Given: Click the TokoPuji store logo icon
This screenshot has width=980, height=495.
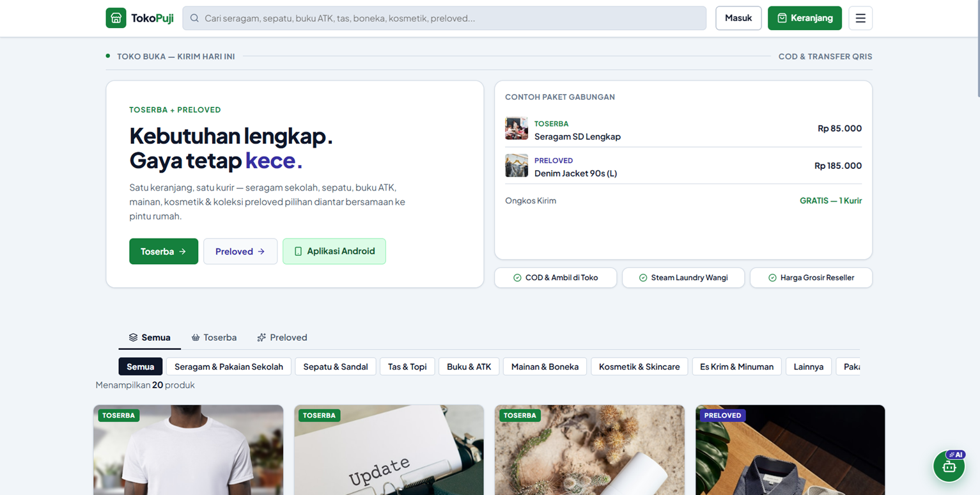Looking at the screenshot, I should pyautogui.click(x=116, y=18).
